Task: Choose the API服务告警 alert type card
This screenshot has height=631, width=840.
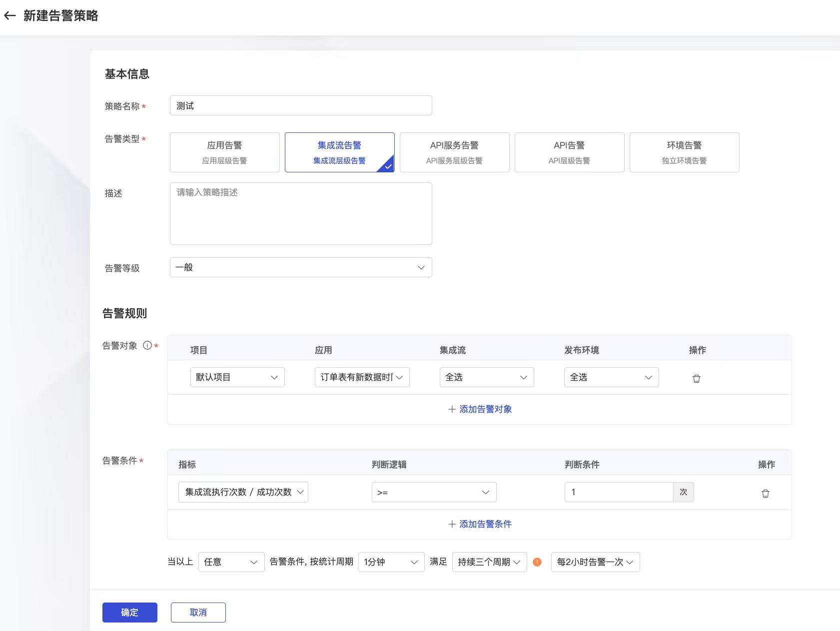Action: coord(454,152)
